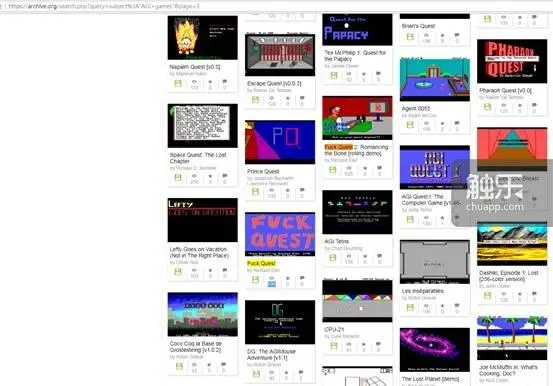Click the software icon under Coco Coq
This screenshot has width=553, height=386.
[x=179, y=366]
